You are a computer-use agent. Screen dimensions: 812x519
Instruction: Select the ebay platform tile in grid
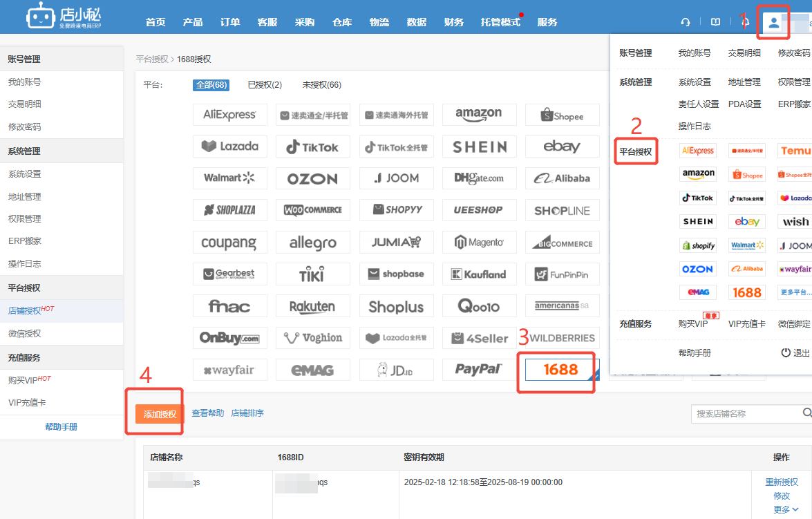[562, 147]
